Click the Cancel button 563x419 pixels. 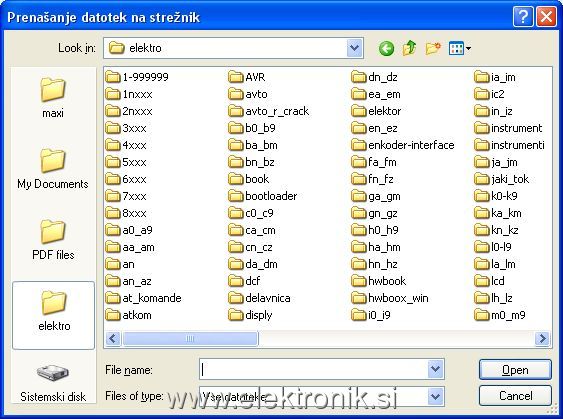click(x=515, y=396)
